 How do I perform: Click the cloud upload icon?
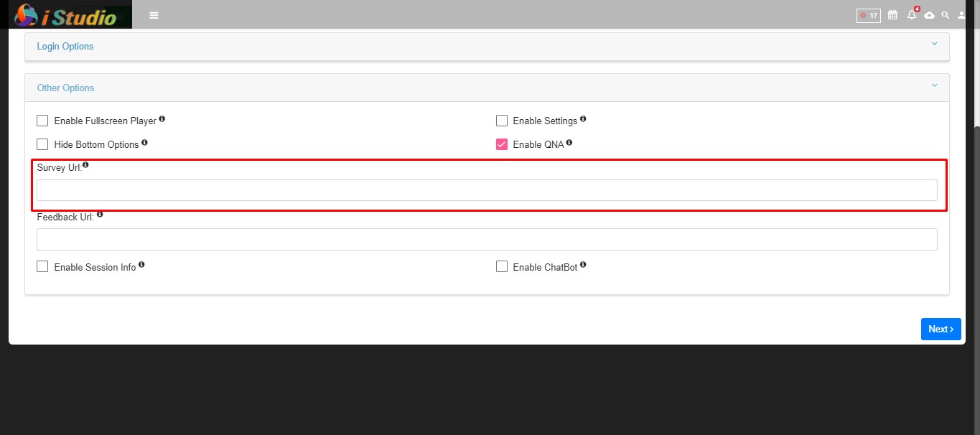tap(930, 15)
